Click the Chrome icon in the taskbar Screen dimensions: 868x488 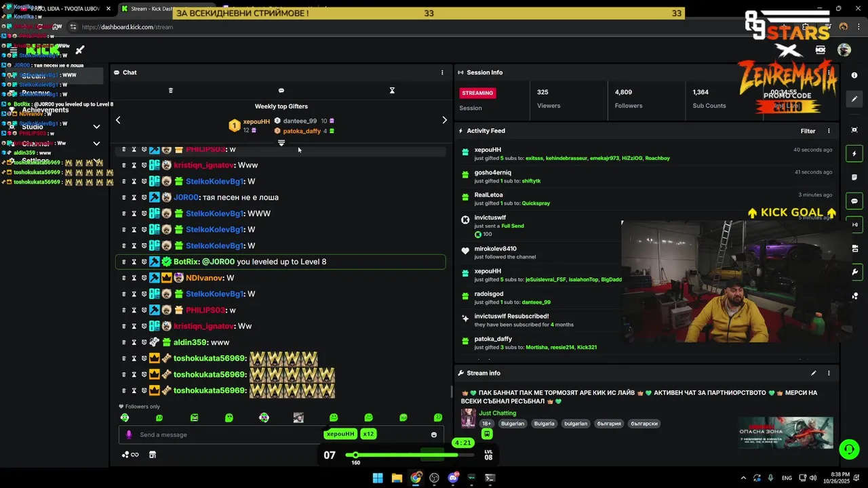point(416,478)
